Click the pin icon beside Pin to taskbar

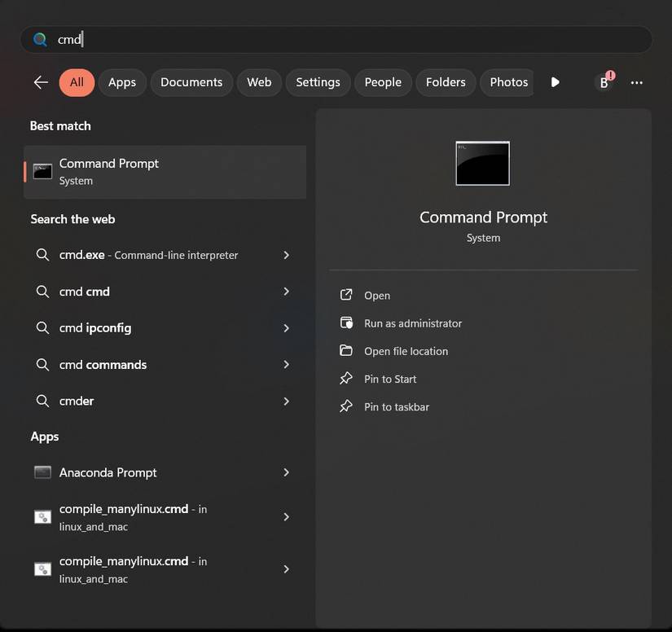346,406
